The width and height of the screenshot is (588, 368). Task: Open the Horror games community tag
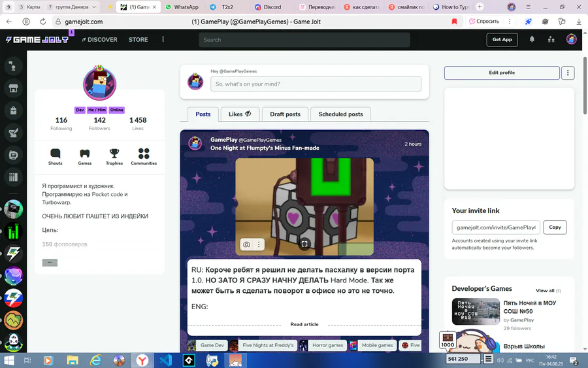click(323, 345)
